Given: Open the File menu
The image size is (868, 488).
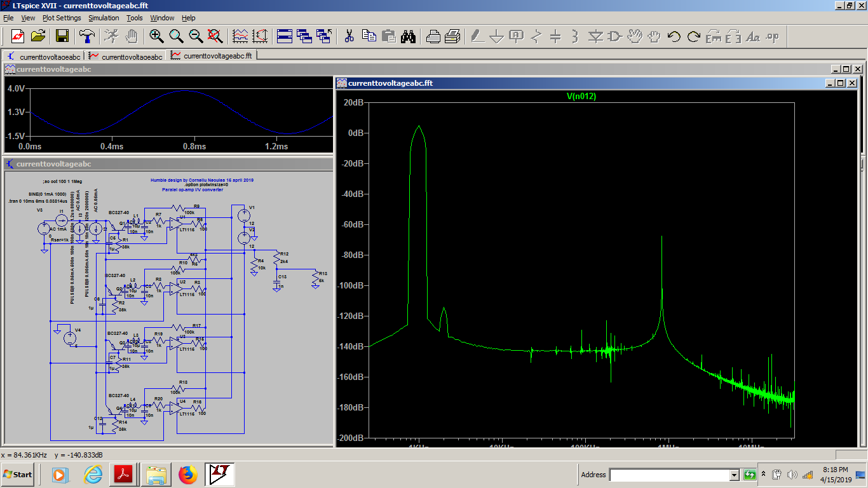Looking at the screenshot, I should coord(8,18).
